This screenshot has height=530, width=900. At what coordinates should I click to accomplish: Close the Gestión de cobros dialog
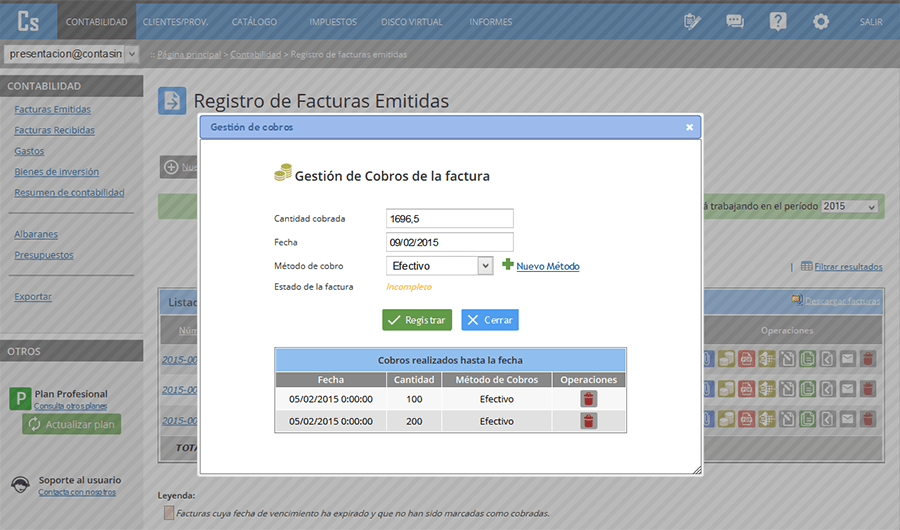689,127
